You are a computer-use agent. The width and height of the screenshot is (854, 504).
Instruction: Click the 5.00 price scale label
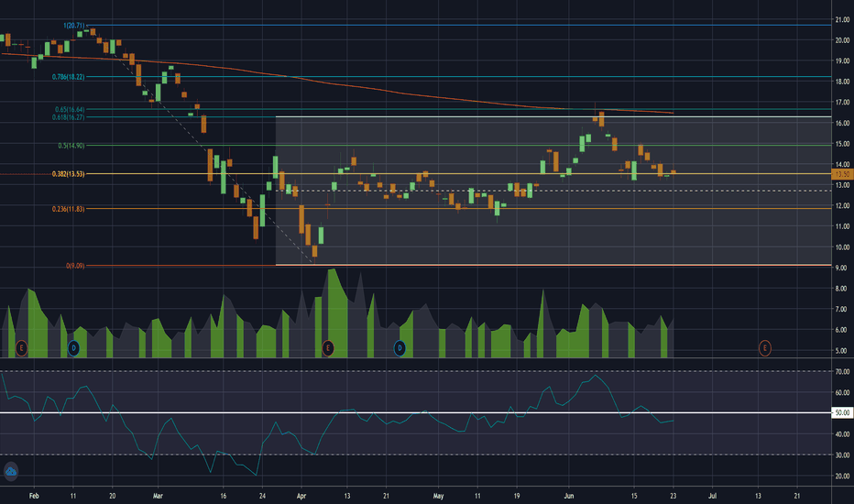pos(843,351)
